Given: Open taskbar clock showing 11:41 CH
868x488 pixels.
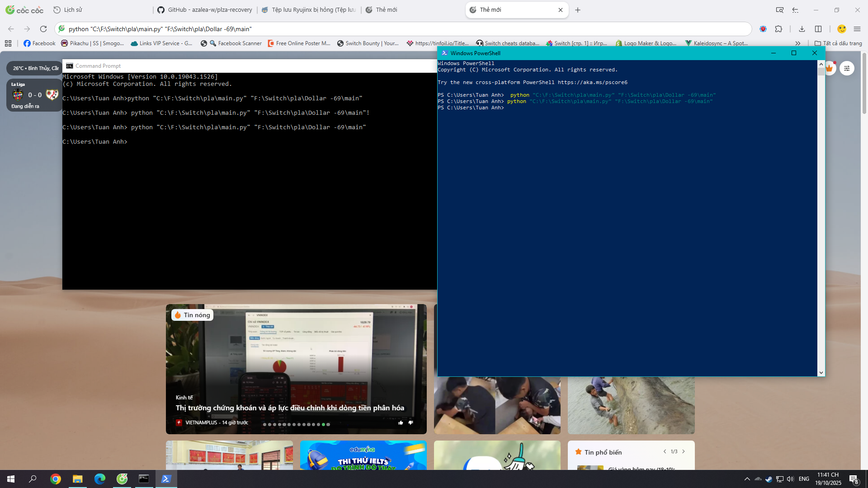Looking at the screenshot, I should [x=828, y=479].
